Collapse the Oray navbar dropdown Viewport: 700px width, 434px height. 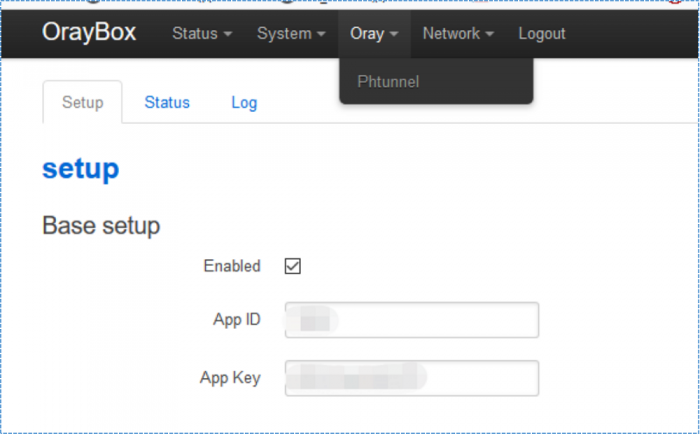click(x=374, y=33)
